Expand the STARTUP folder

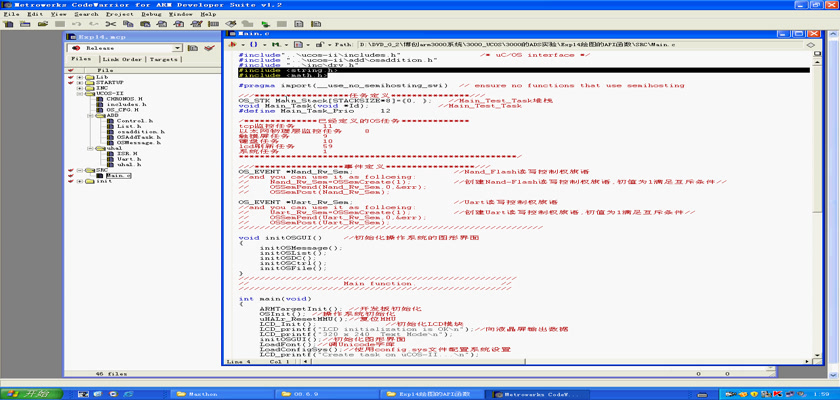[x=79, y=83]
